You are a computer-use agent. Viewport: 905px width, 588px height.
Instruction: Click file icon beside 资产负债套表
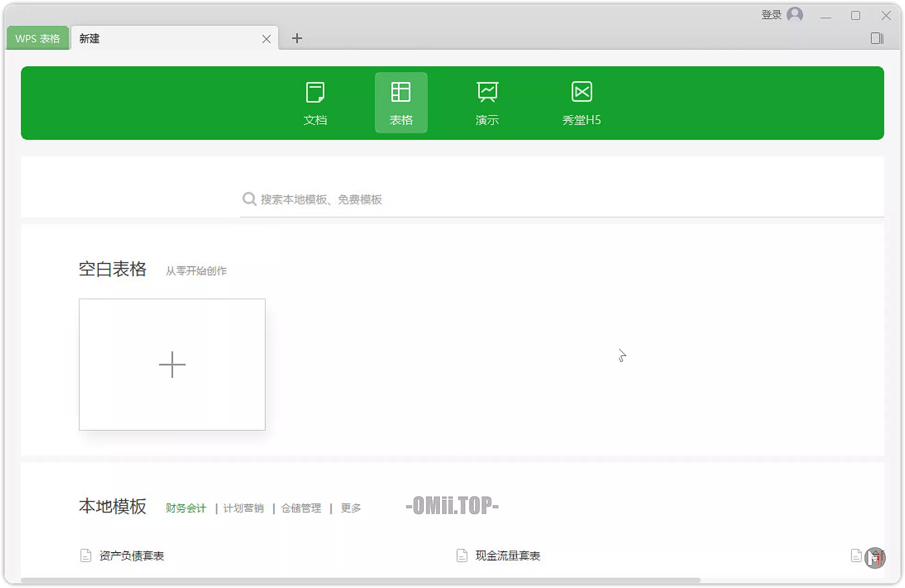(85, 555)
